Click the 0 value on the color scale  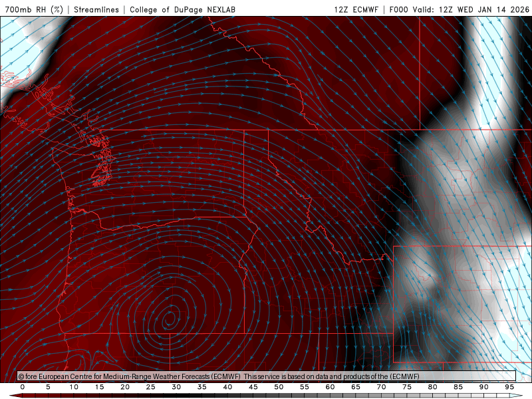(23, 387)
